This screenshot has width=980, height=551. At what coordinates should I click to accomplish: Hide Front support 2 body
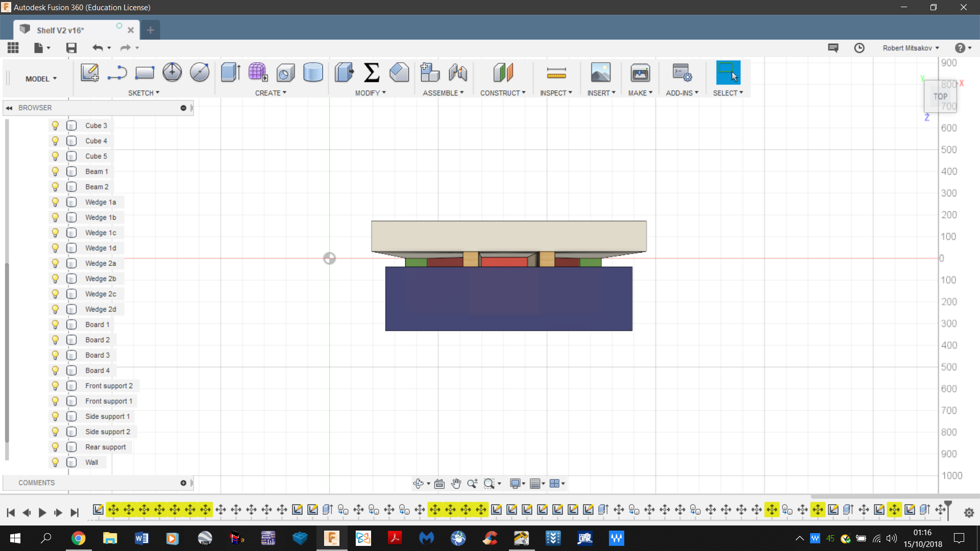(55, 386)
